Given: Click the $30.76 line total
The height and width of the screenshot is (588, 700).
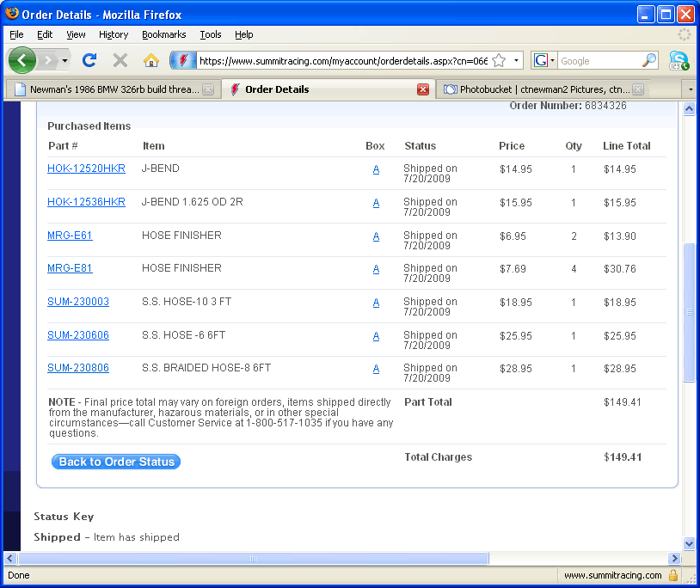Looking at the screenshot, I should coord(620,269).
